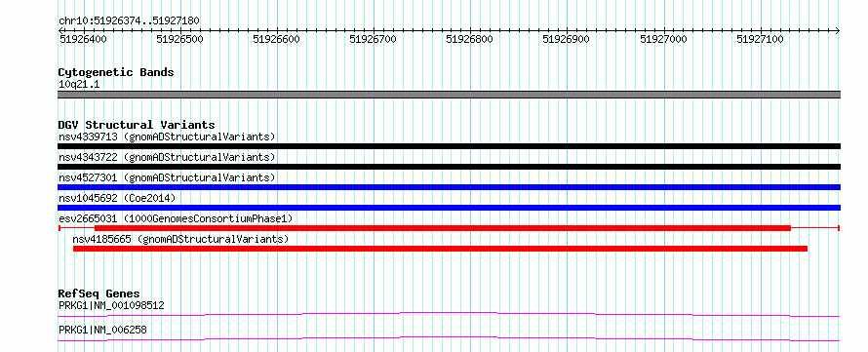Click esv2665031 (1000GenomesConsortiumPhase1) label
Viewport: 868px width, 352px height.
tap(176, 218)
